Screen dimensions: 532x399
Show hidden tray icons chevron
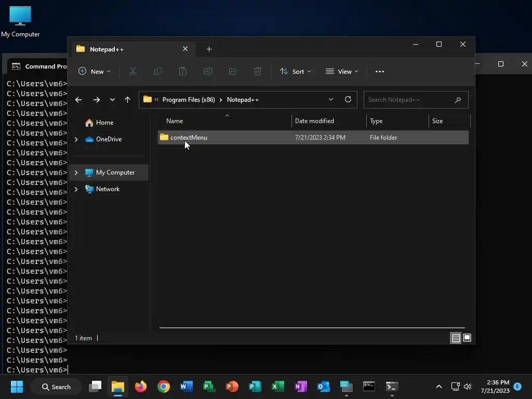tap(438, 387)
